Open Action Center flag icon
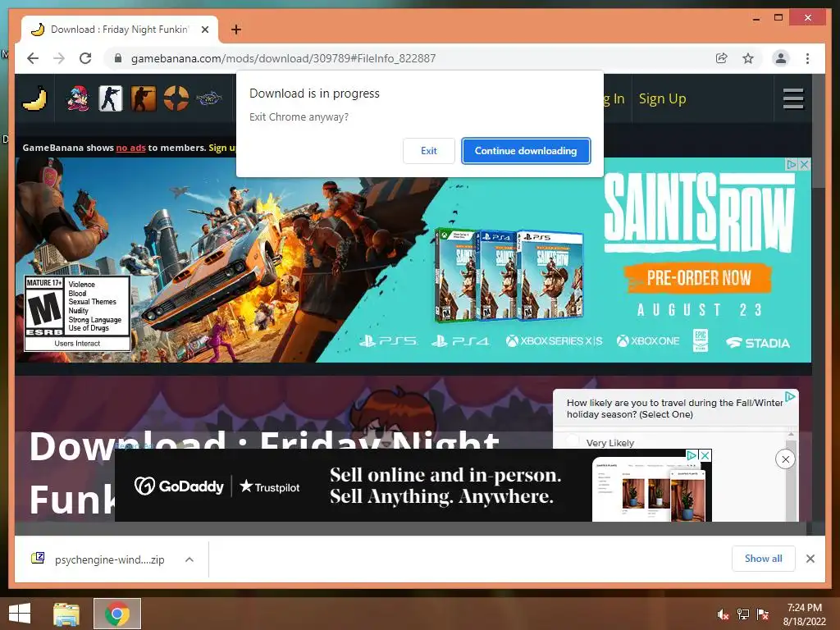 [763, 614]
